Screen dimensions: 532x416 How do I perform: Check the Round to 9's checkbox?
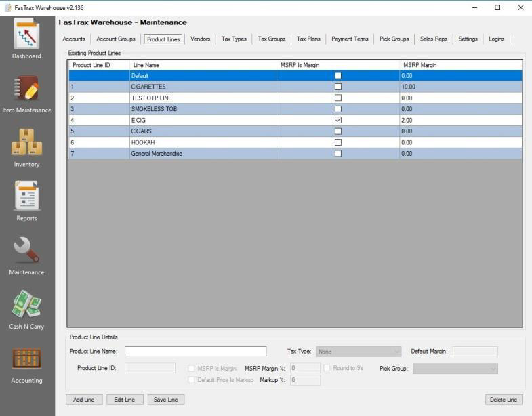tap(327, 368)
